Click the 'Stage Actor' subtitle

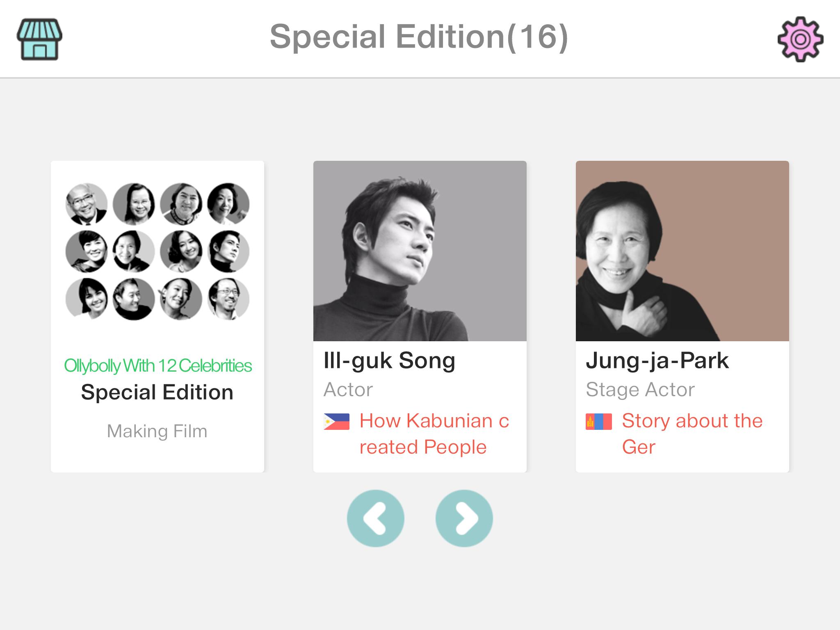click(x=640, y=389)
